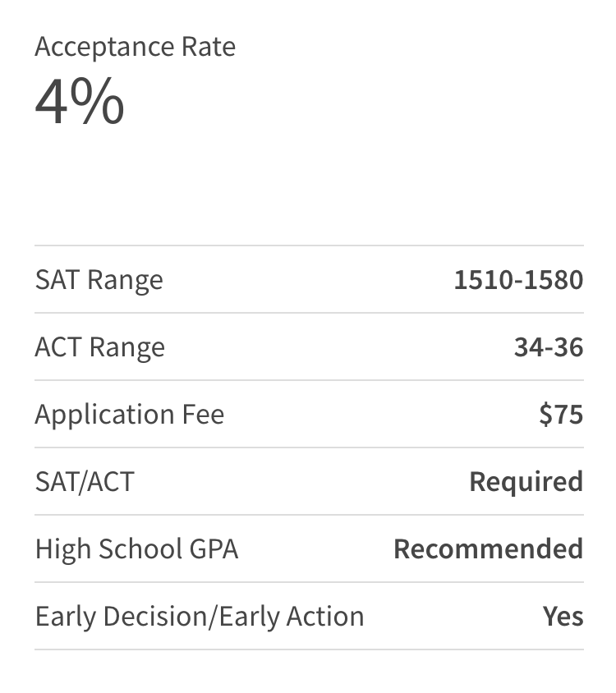616x693 pixels.
Task: Click the word Rate in the heading
Action: pos(209,47)
